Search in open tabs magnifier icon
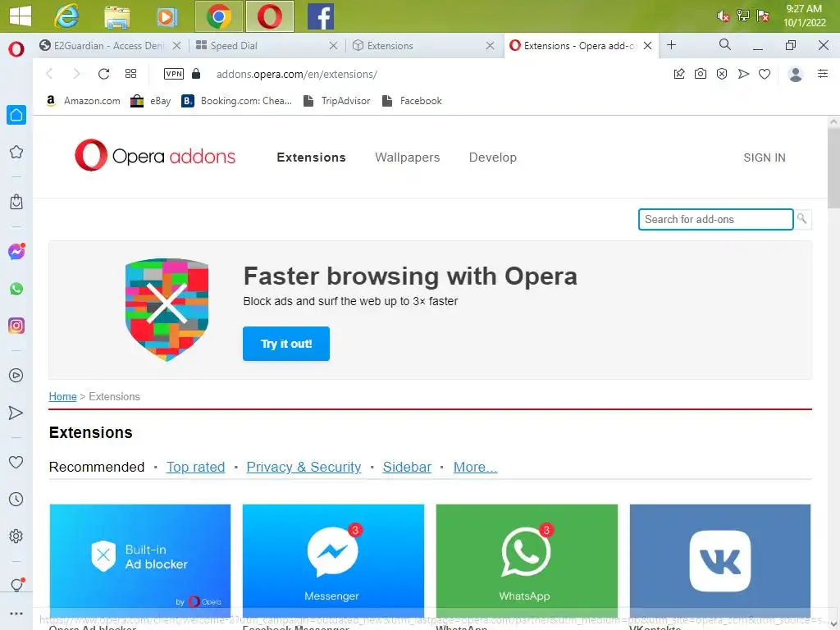 click(725, 45)
